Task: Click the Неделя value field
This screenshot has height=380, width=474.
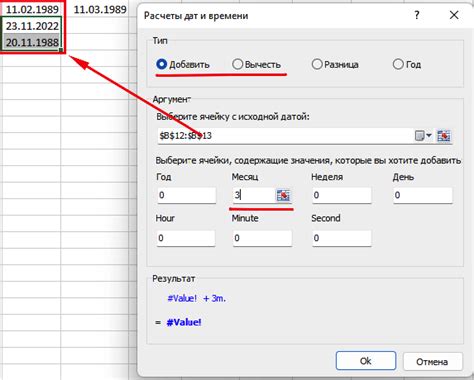Action: 341,195
